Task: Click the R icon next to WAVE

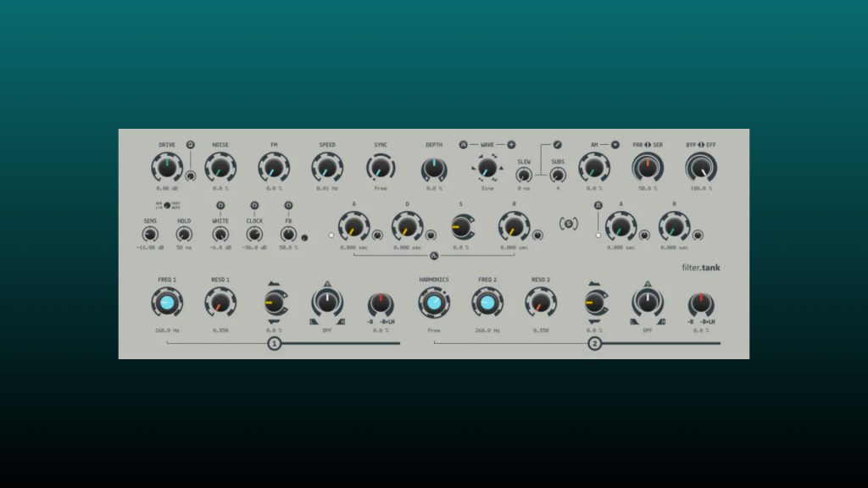Action: point(462,143)
